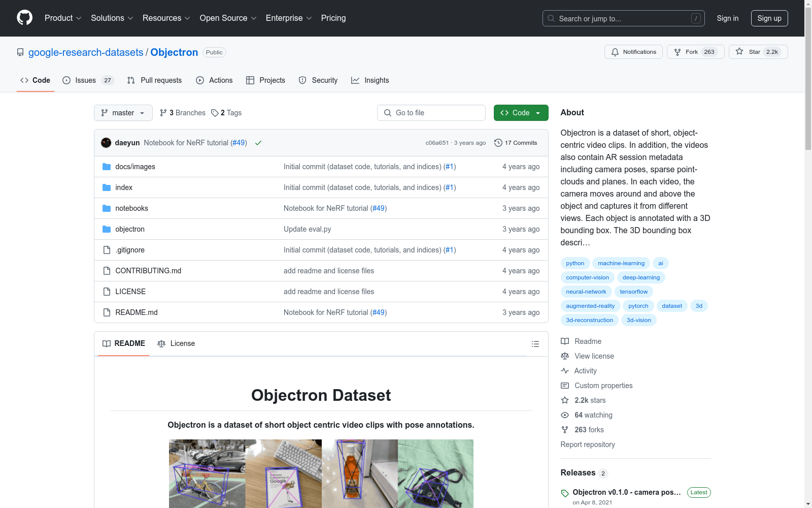Open the pytorch topic tag
This screenshot has width=812, height=508.
[638, 306]
